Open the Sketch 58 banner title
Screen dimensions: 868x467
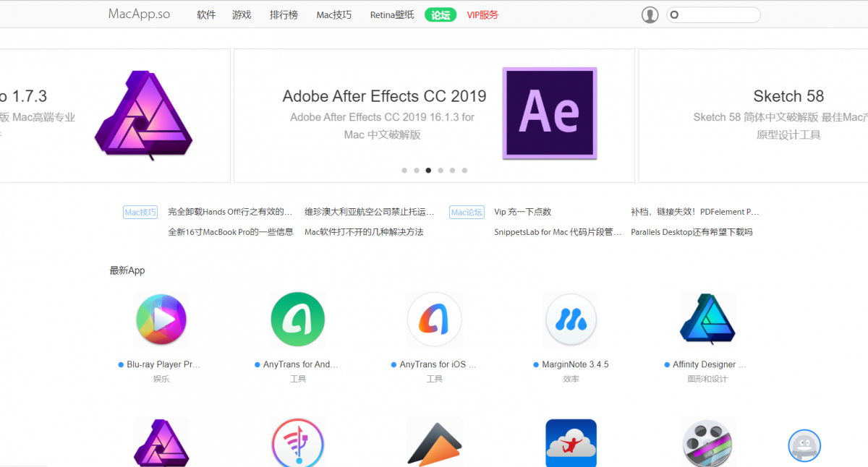coord(788,96)
